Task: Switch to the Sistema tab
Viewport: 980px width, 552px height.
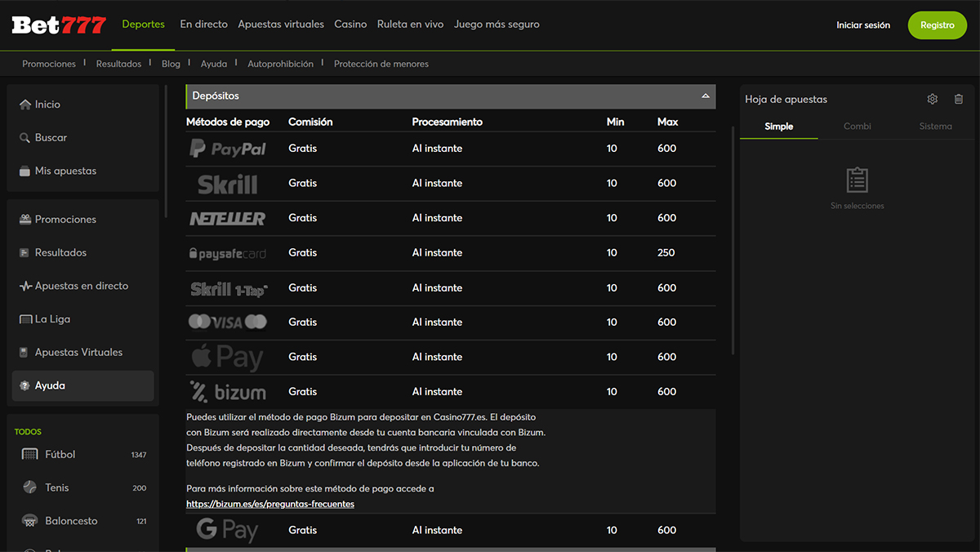Action: point(936,127)
